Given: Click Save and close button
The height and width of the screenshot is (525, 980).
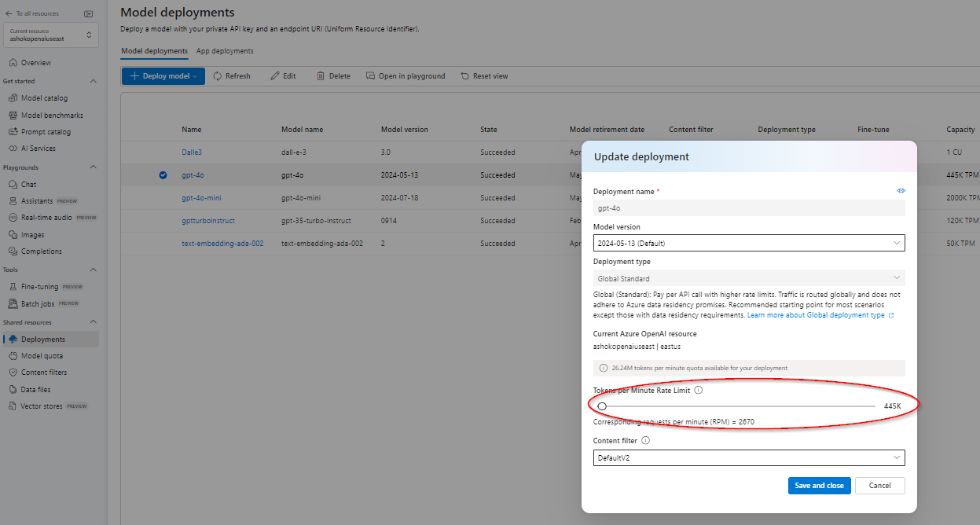Looking at the screenshot, I should coord(819,486).
